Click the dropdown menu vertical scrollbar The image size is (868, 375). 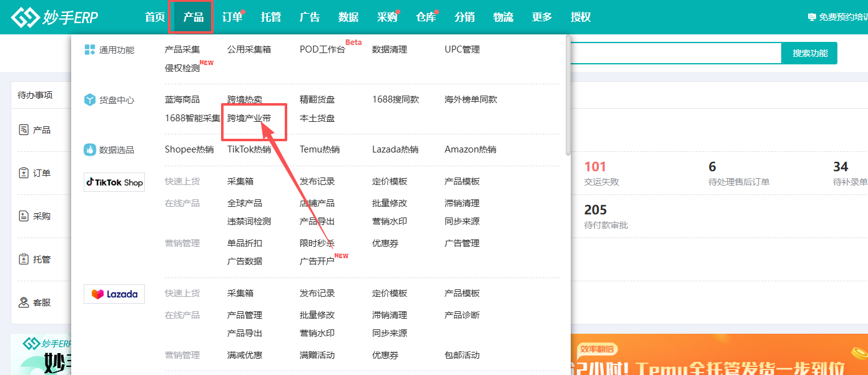(x=568, y=95)
